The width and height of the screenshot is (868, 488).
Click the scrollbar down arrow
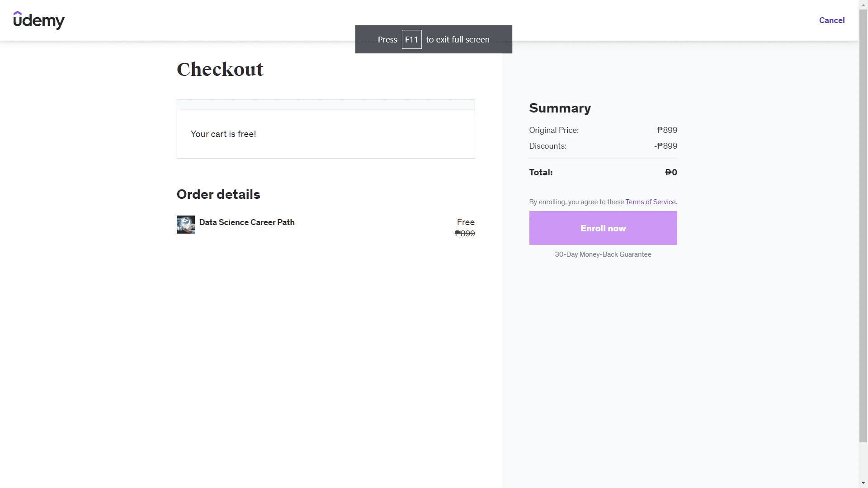point(863,483)
